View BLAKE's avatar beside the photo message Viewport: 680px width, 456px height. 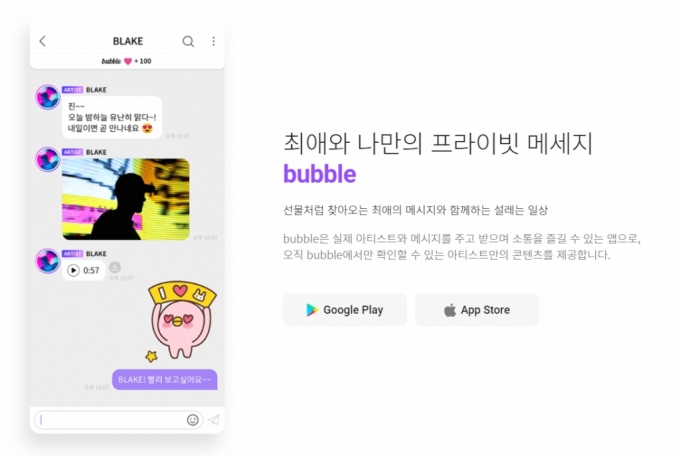tap(48, 159)
